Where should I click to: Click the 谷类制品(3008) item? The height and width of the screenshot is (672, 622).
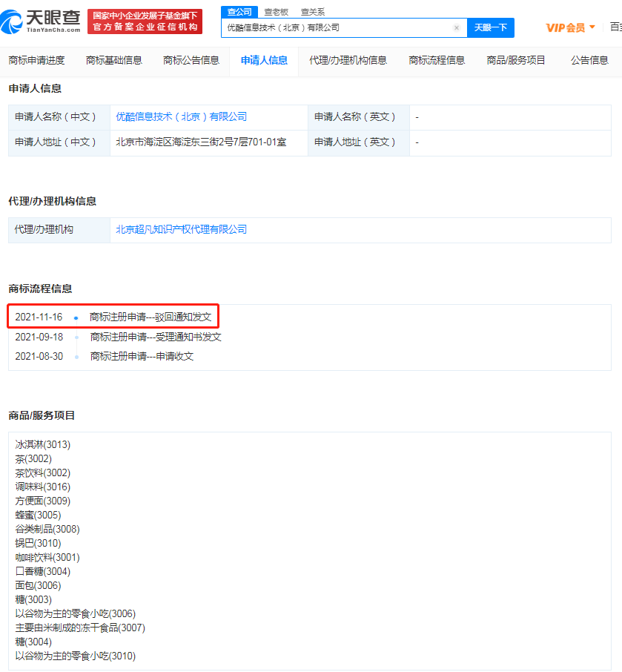coord(47,530)
